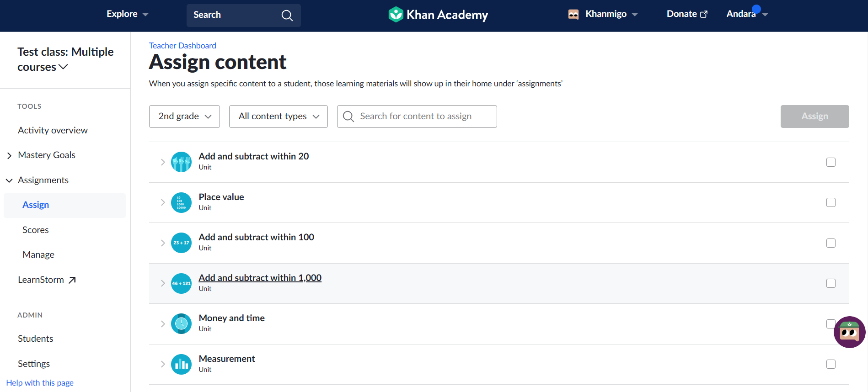Click the Money and time clock icon

(x=181, y=324)
